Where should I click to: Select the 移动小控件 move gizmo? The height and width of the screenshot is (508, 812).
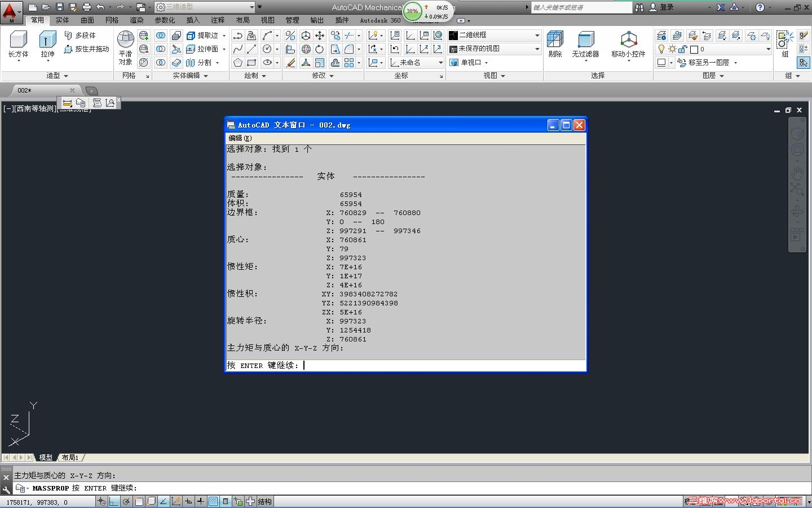pyautogui.click(x=628, y=44)
